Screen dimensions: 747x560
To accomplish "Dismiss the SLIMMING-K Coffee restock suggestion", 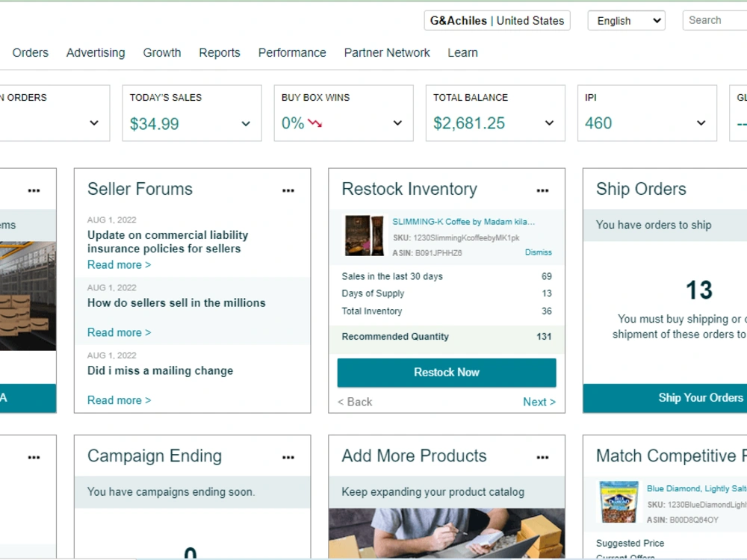I will tap(539, 252).
